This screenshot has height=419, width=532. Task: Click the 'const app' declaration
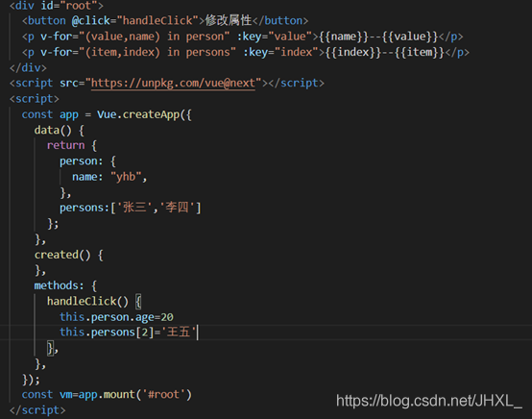pos(50,114)
